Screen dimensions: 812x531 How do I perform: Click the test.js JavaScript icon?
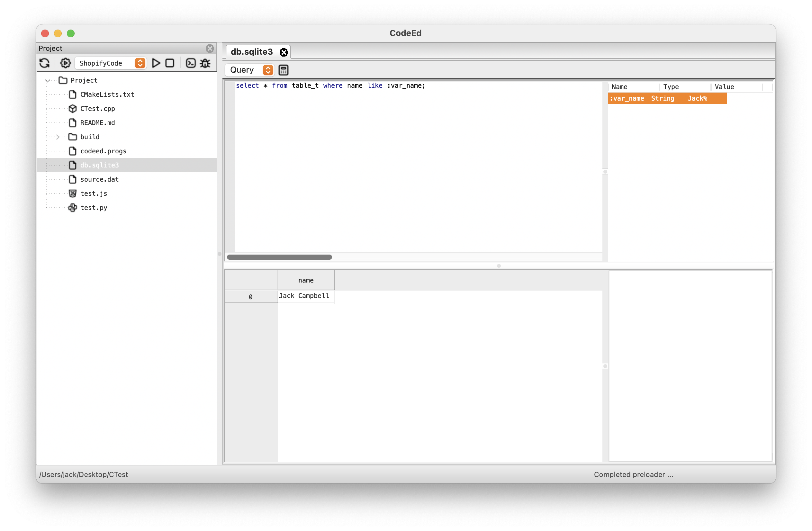coord(73,194)
